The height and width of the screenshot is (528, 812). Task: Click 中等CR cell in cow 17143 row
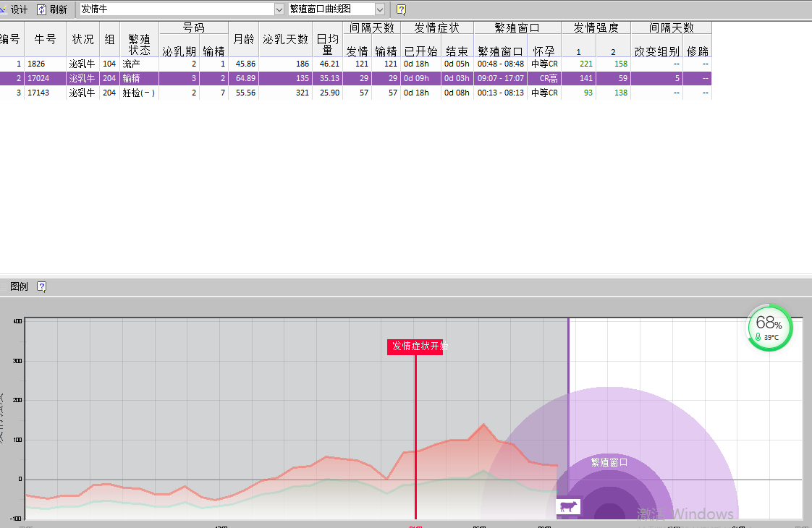coord(544,93)
